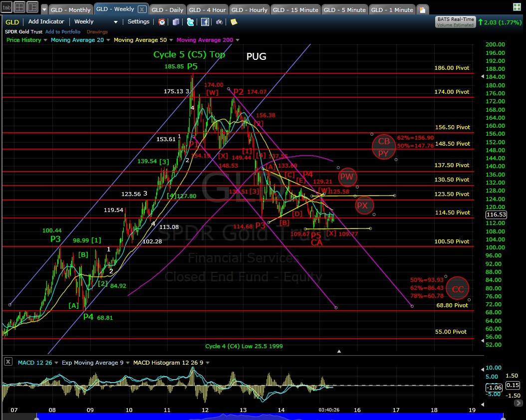Click the timeline scrollbar at the bottom
Viewport: 526px width, 420px height.
269,417
